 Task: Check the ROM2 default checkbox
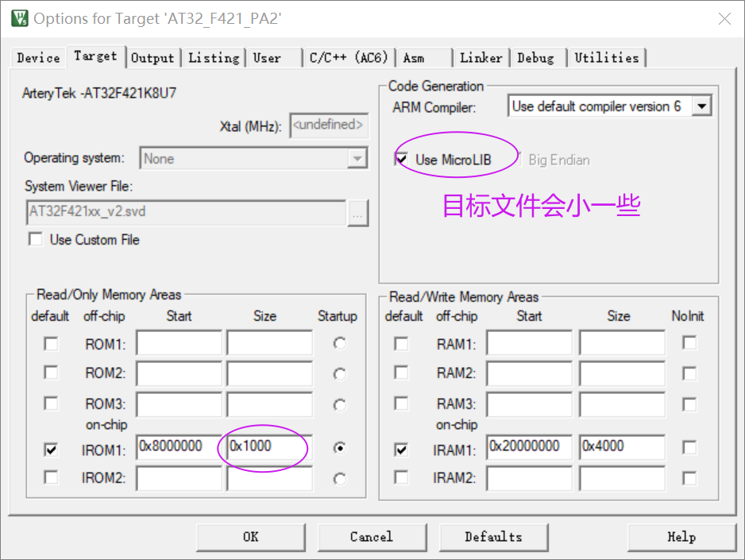pos(51,373)
